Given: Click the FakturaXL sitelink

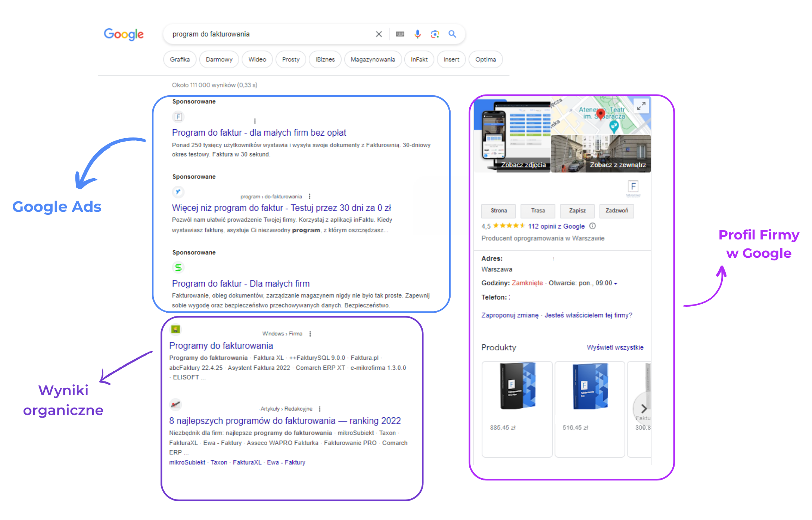Looking at the screenshot, I should (247, 462).
